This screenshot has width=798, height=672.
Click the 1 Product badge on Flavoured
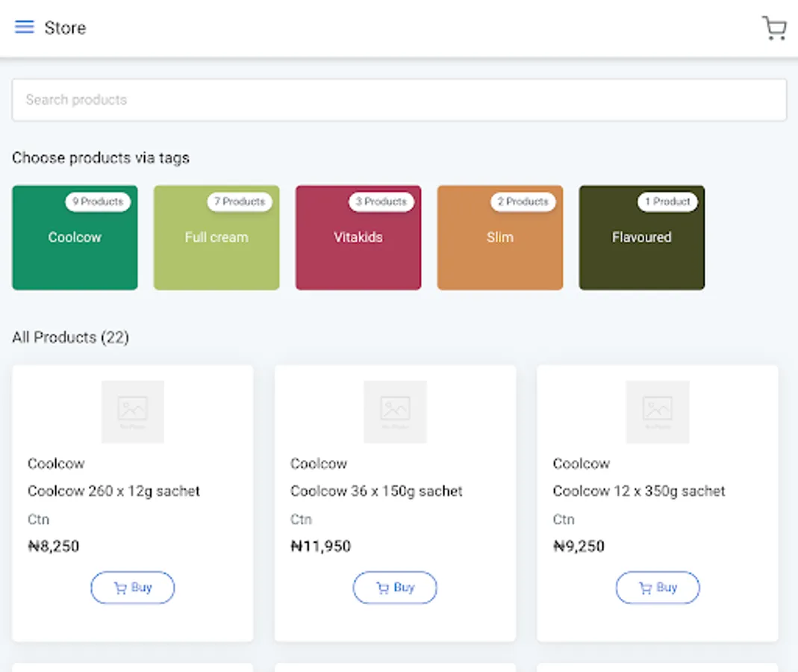667,202
